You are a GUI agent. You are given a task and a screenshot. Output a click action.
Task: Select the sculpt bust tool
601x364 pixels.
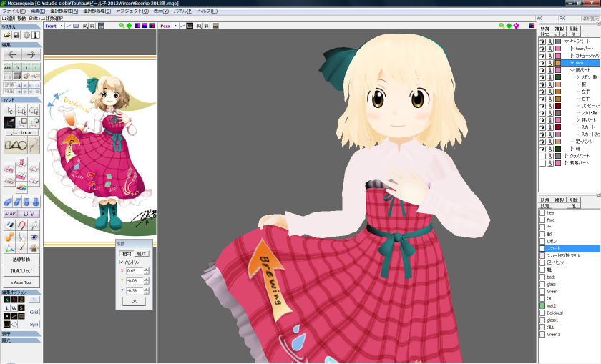coord(22,237)
